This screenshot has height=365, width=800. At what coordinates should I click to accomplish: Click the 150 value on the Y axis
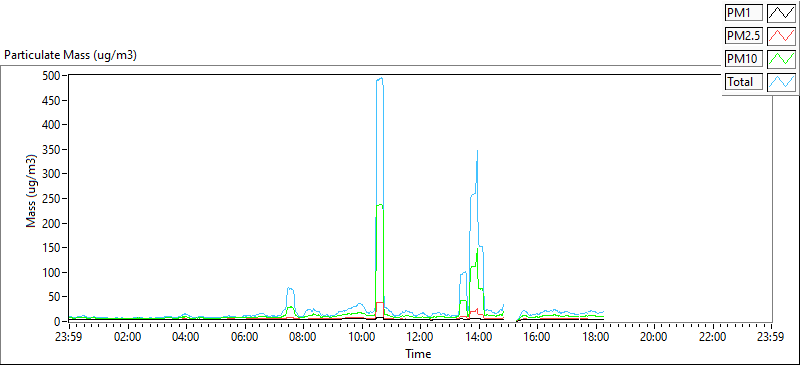(51, 248)
